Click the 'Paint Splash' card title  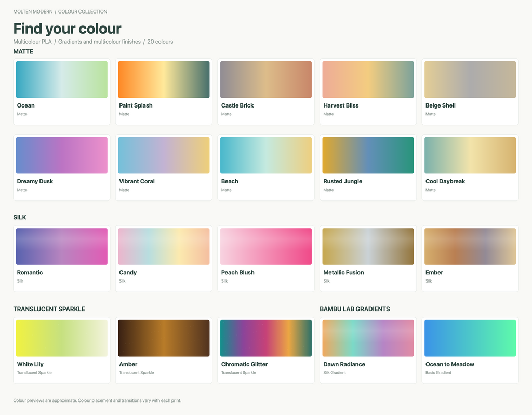(x=136, y=105)
